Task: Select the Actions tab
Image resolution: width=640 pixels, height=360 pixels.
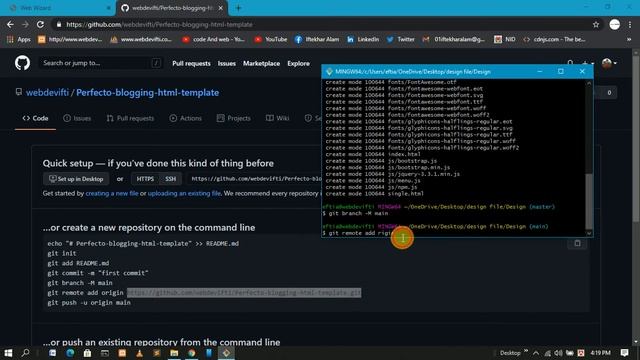Action: click(185, 118)
